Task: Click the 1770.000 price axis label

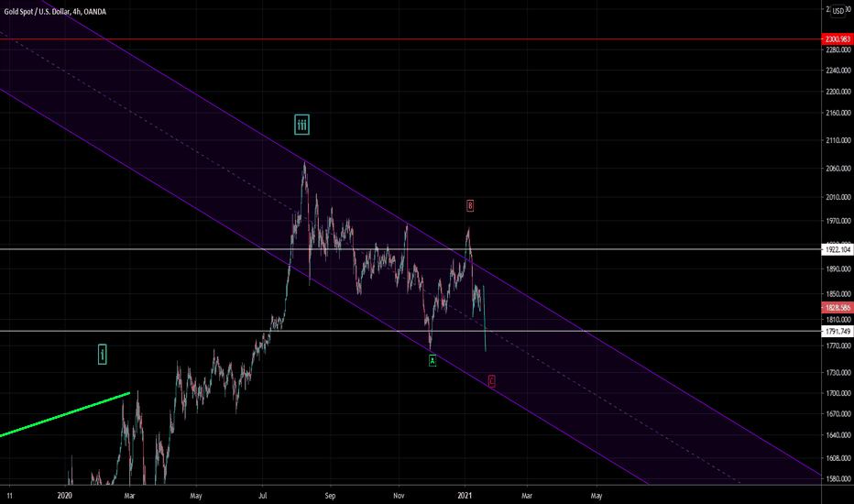Action: point(838,345)
